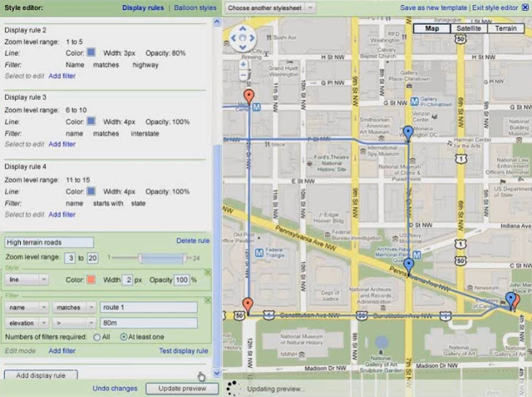Select the At least one radio button

click(124, 337)
